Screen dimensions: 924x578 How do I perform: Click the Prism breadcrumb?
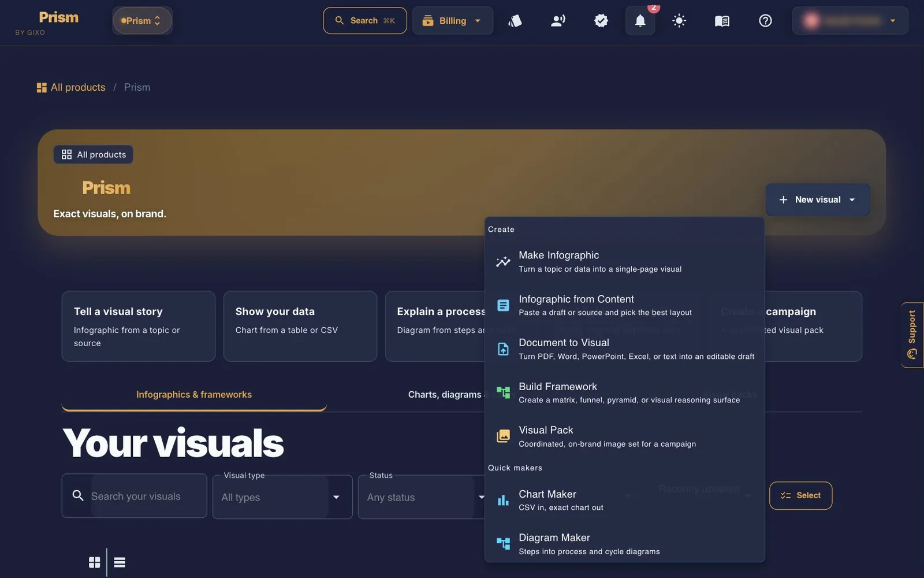coord(137,87)
